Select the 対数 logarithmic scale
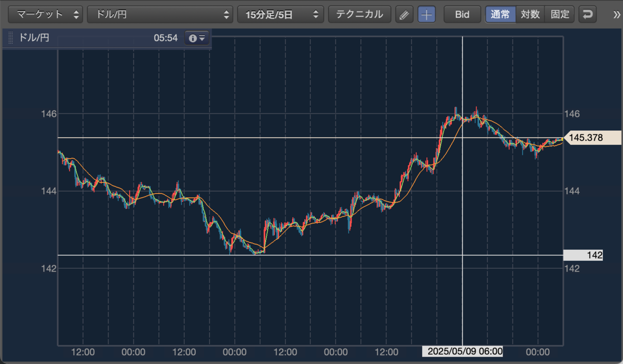The height and width of the screenshot is (364, 623). point(531,15)
